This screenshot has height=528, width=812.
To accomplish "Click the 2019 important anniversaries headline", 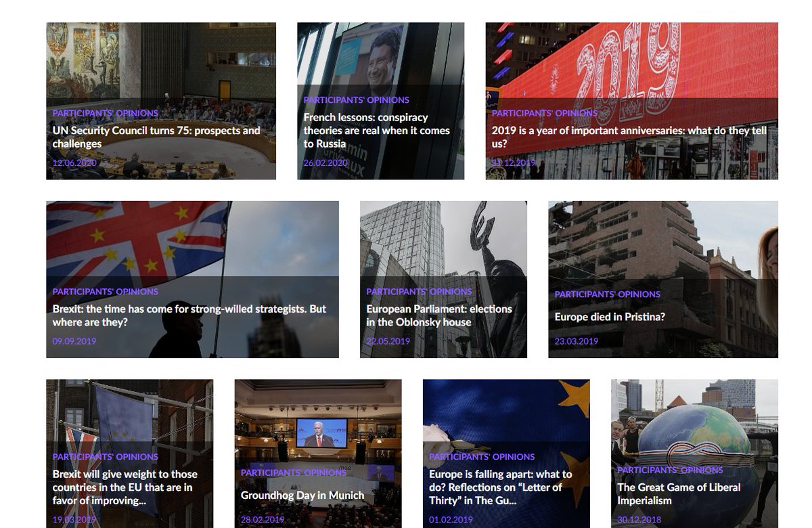I will pyautogui.click(x=629, y=137).
